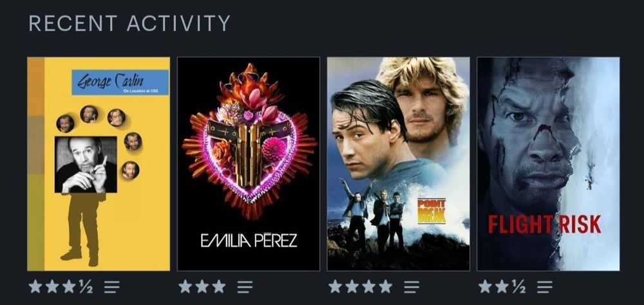Select fourth star under Point Break

point(385,286)
